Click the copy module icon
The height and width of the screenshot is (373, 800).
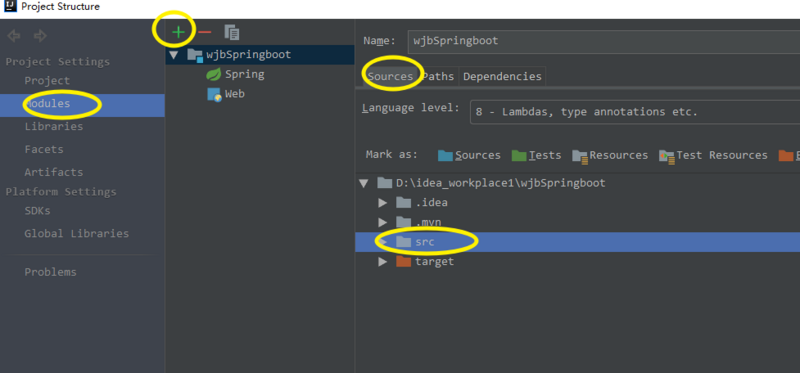(x=232, y=33)
